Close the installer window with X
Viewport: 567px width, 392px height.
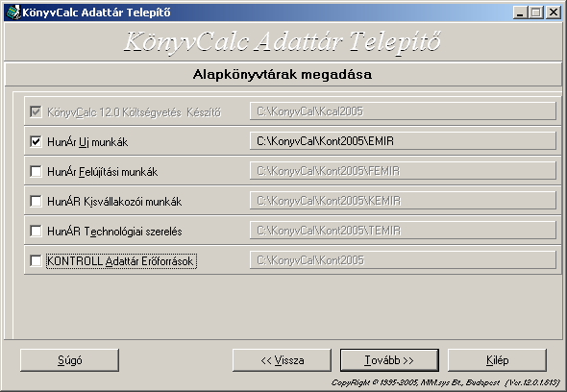tap(554, 12)
